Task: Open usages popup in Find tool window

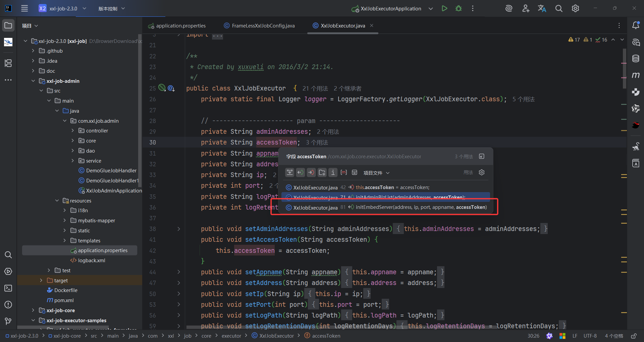Action: point(482,157)
